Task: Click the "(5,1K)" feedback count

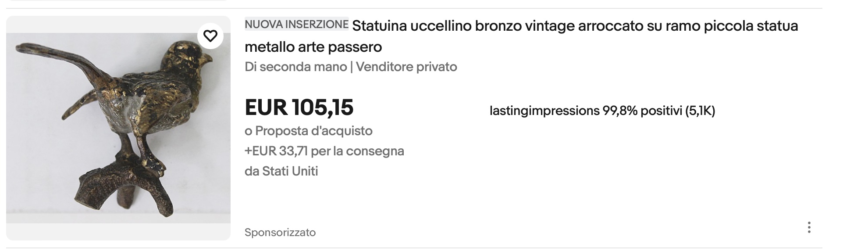Action: point(700,111)
